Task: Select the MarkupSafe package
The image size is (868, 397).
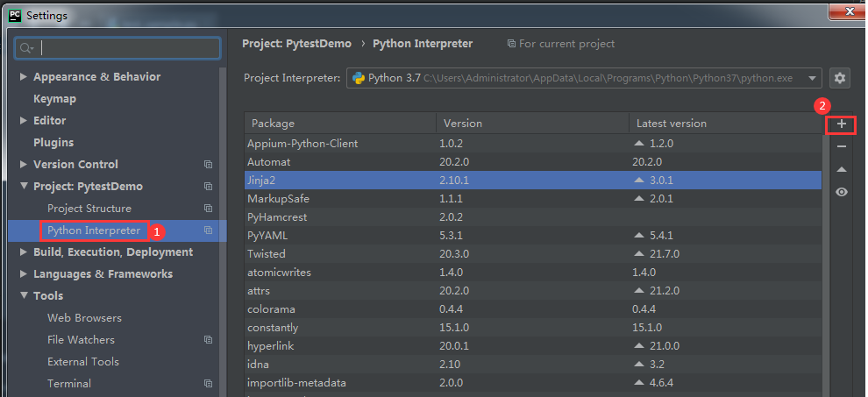Action: pyautogui.click(x=533, y=198)
